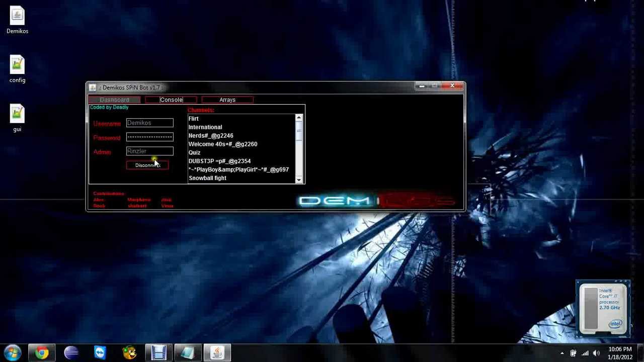
Task: Click the channel list scroll down arrow
Action: pos(299,179)
